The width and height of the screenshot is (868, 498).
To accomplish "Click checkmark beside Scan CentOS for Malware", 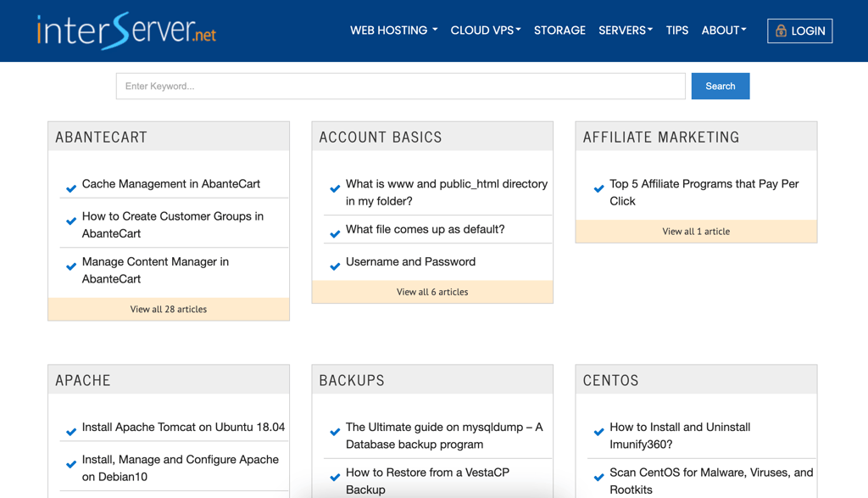I will [598, 478].
